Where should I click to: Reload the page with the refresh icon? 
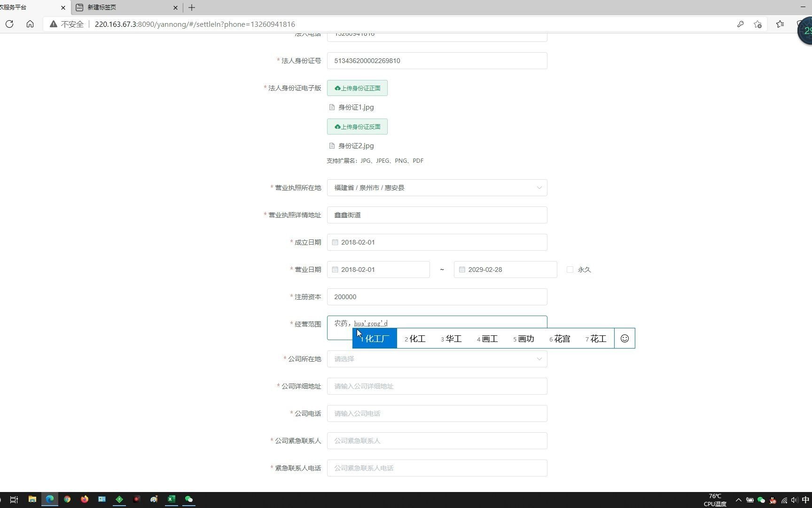coord(9,24)
